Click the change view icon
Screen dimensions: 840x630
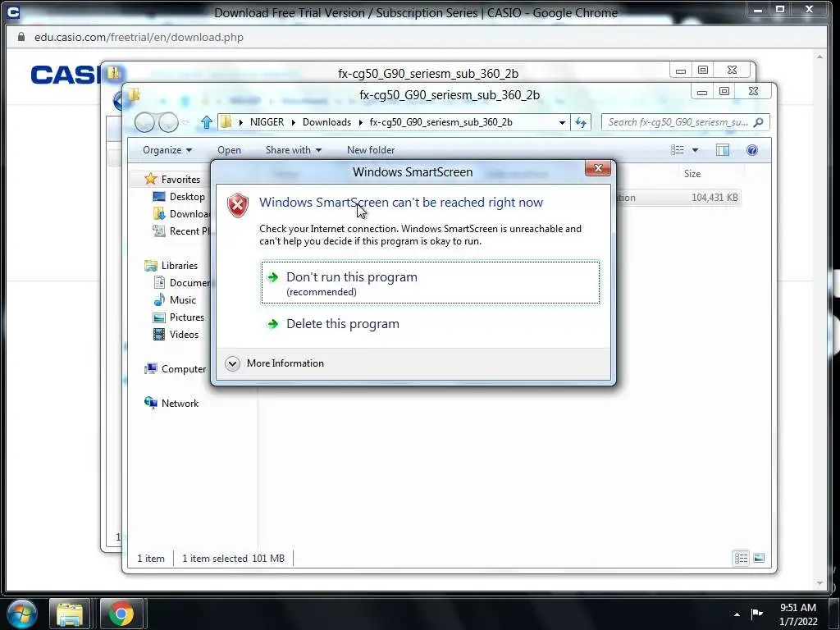(677, 150)
